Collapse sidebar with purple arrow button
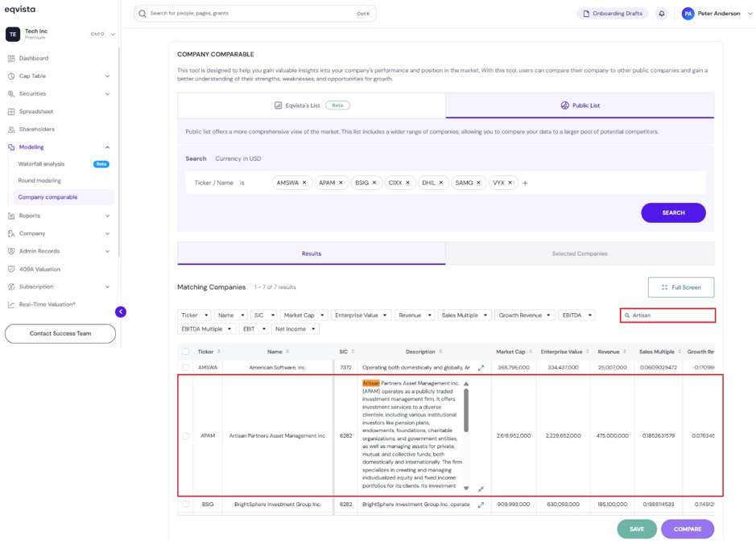The height and width of the screenshot is (544, 756). (x=121, y=311)
